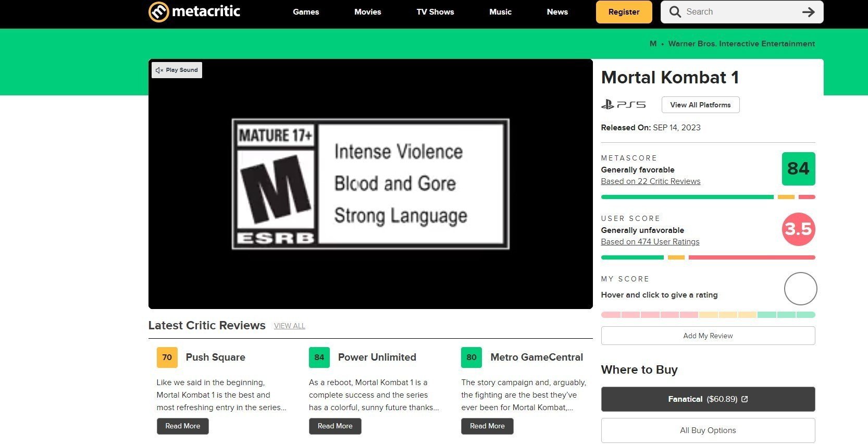Click the Generally unfavorable label
The width and height of the screenshot is (868, 444).
pyautogui.click(x=642, y=230)
